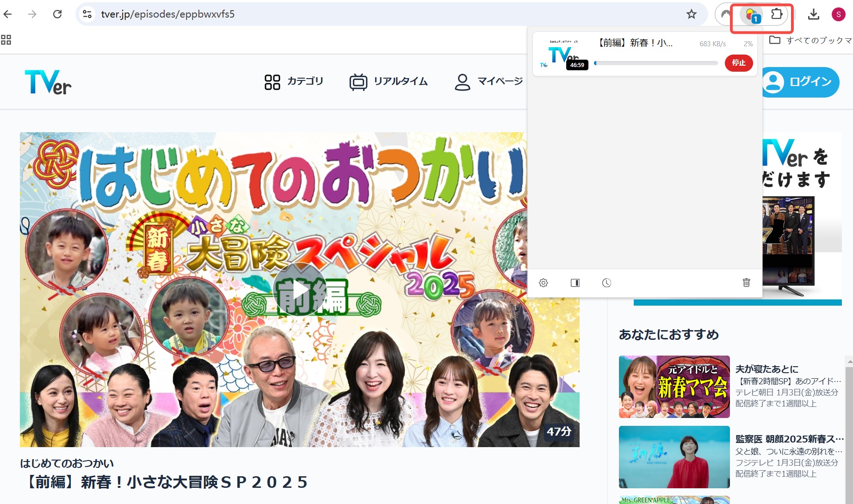Click the テレビ朝日 1月3日(金)放送分 text
The height and width of the screenshot is (504, 853).
pyautogui.click(x=787, y=392)
